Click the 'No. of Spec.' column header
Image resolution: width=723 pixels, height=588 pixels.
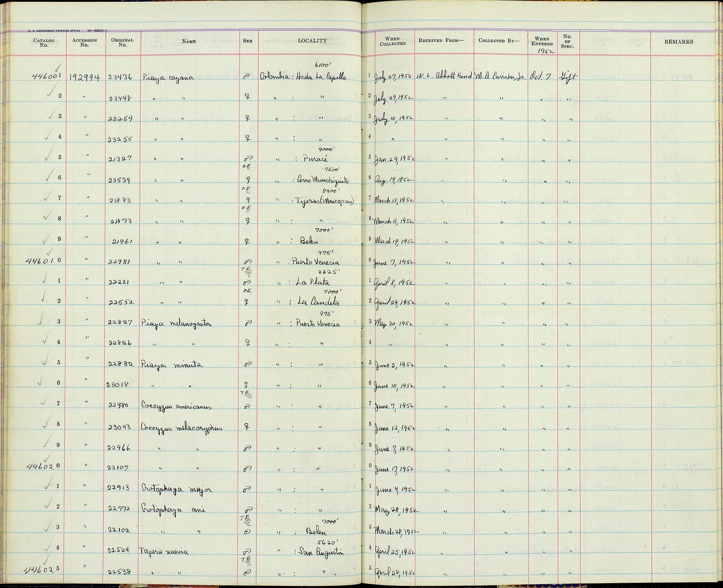point(567,41)
